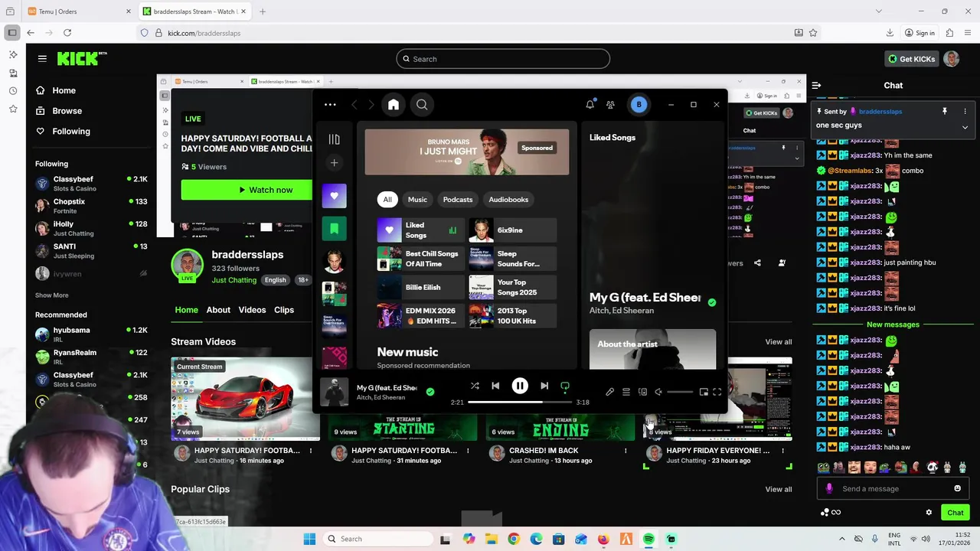The height and width of the screenshot is (551, 980).
Task: Enter Spotify full screen mode
Action: [x=717, y=392]
